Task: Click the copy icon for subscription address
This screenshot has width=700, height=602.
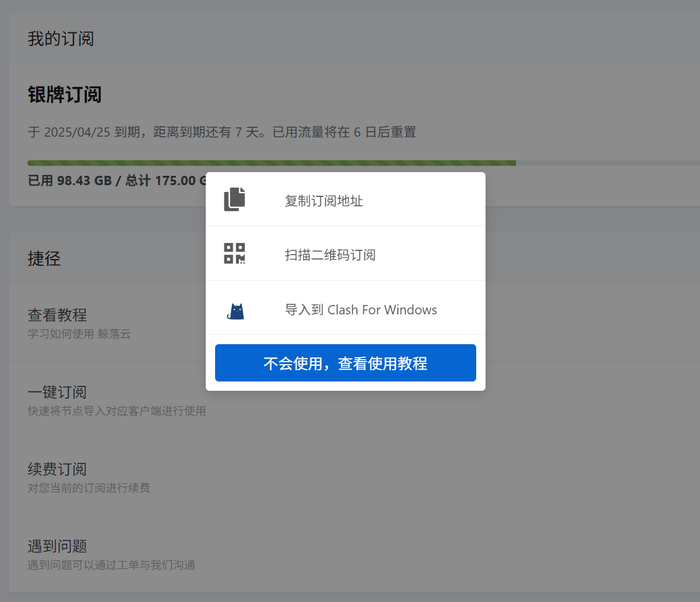Action: pyautogui.click(x=234, y=199)
